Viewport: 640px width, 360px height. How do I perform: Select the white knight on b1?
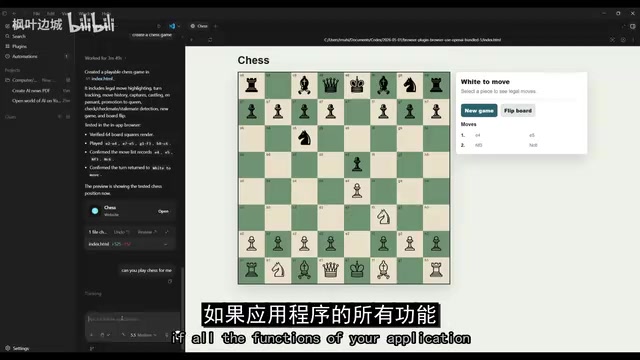(x=278, y=270)
